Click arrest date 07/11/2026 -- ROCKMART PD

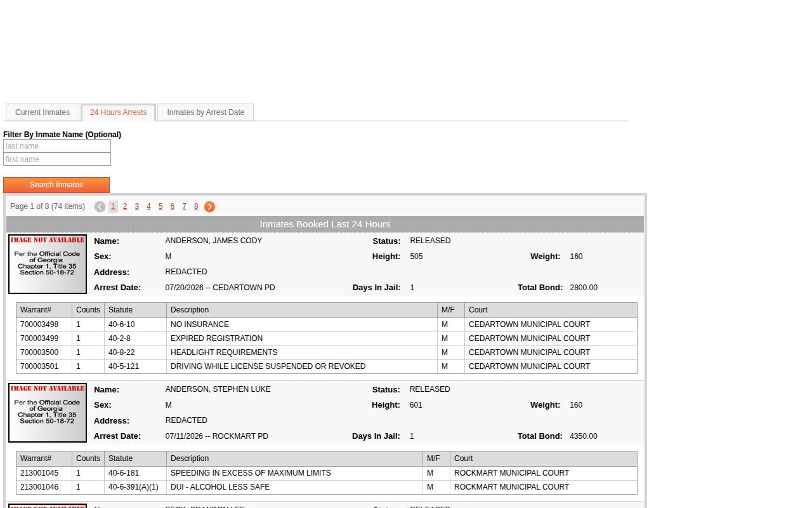(217, 436)
